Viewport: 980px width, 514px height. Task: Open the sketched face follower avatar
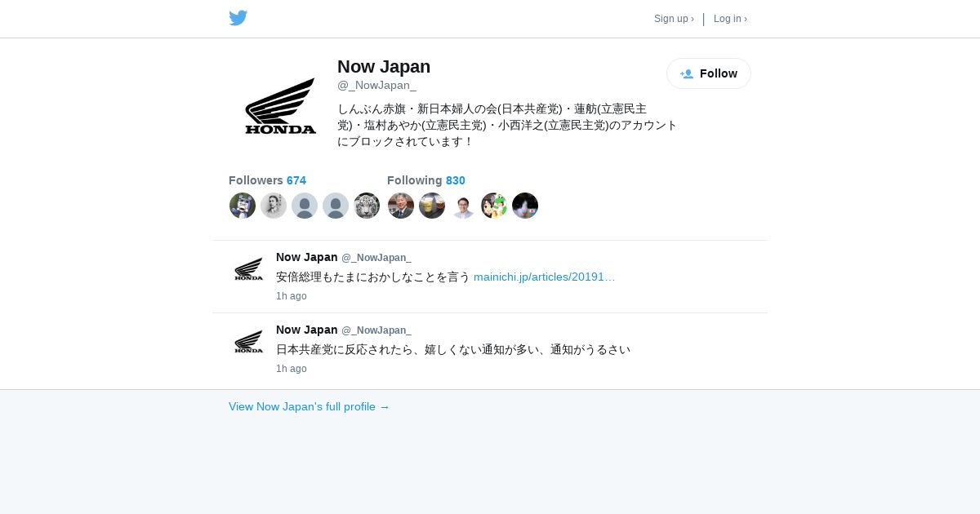coord(274,206)
